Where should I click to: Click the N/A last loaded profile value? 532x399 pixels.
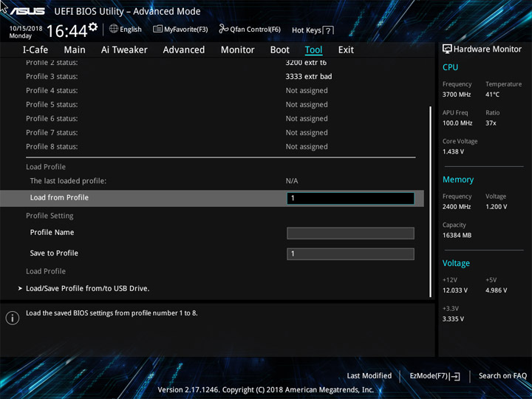point(292,181)
